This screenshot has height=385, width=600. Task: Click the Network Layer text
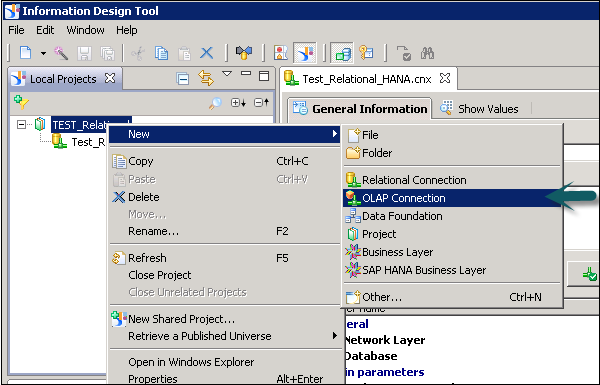[x=385, y=340]
